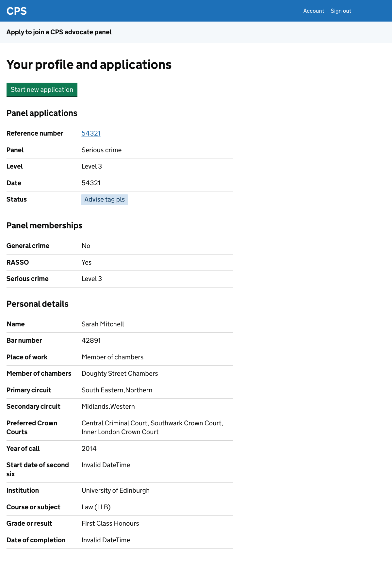Image resolution: width=392 pixels, height=574 pixels.
Task: Click the CPS logo in the header
Action: tap(17, 11)
